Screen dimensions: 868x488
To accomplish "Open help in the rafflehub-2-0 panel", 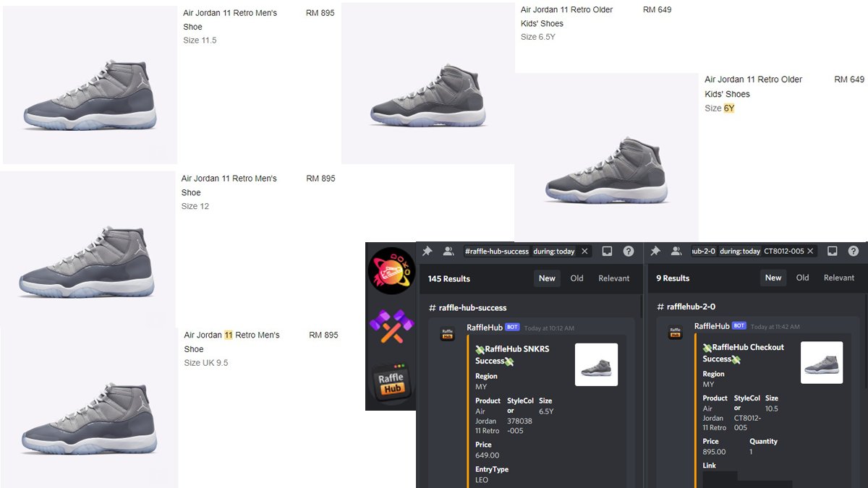I will click(x=854, y=251).
